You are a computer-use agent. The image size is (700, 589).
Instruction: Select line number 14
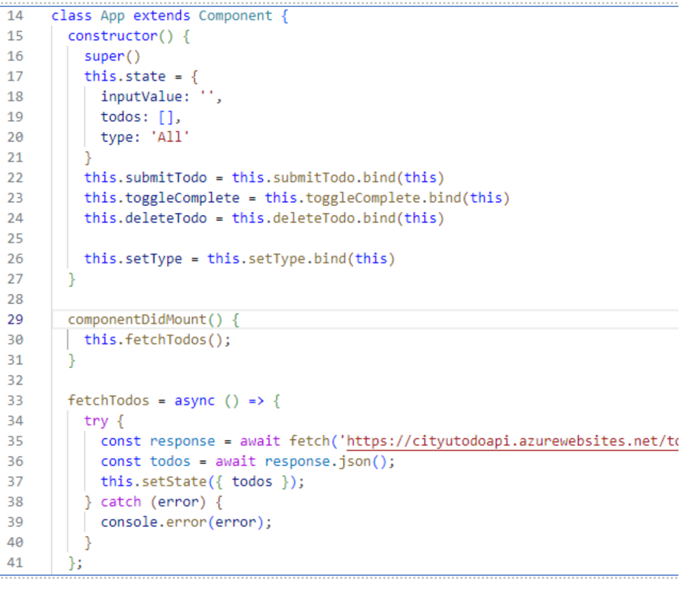[x=15, y=15]
